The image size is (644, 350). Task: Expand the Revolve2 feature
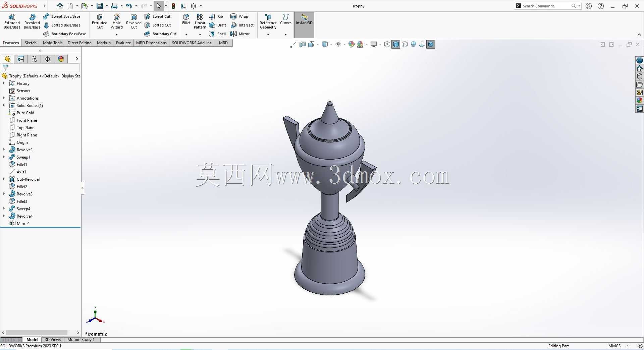[x=4, y=150]
